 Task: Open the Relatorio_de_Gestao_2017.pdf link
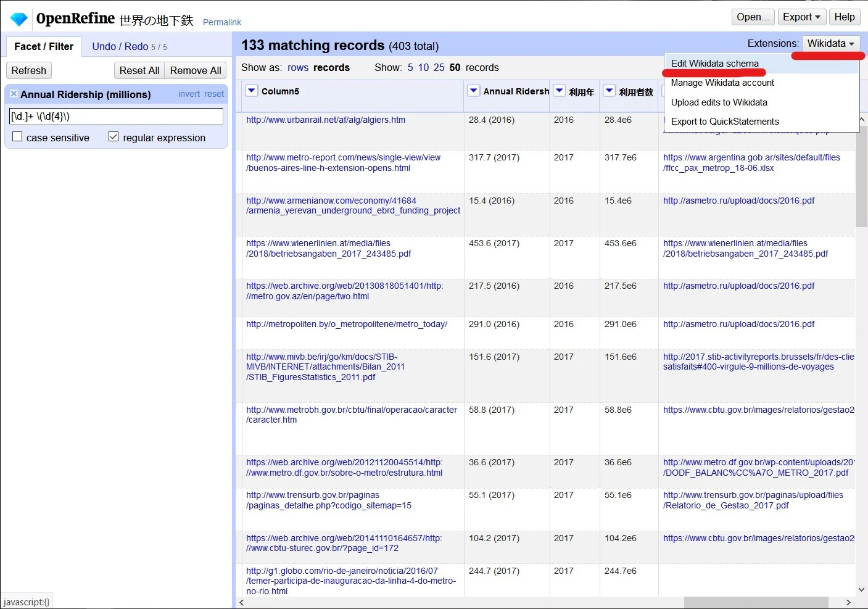click(753, 500)
